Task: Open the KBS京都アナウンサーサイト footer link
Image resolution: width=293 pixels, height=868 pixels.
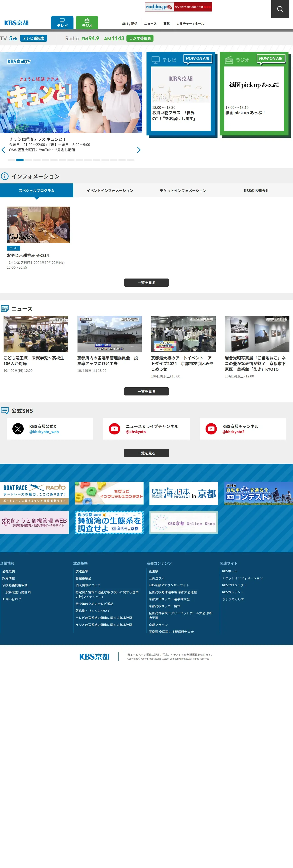Action: click(169, 585)
